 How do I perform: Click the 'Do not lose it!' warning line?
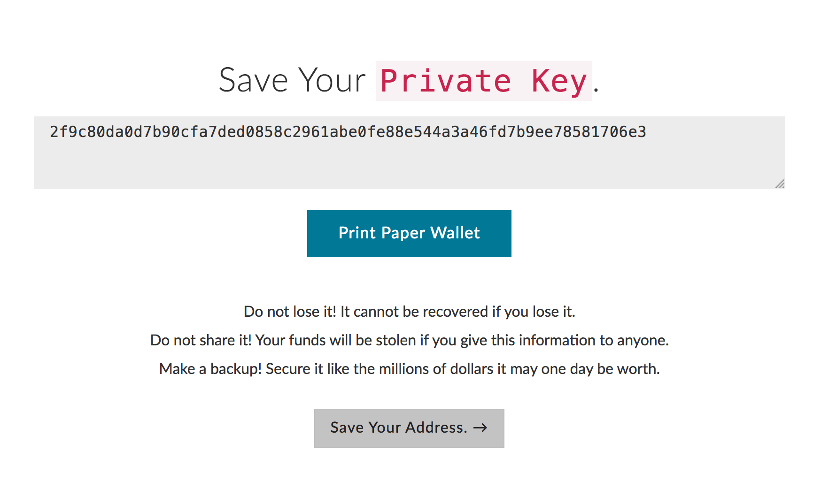409,312
